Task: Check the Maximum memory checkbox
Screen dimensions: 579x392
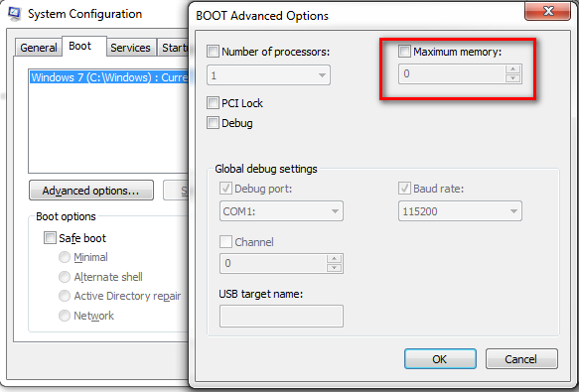Action: [404, 52]
